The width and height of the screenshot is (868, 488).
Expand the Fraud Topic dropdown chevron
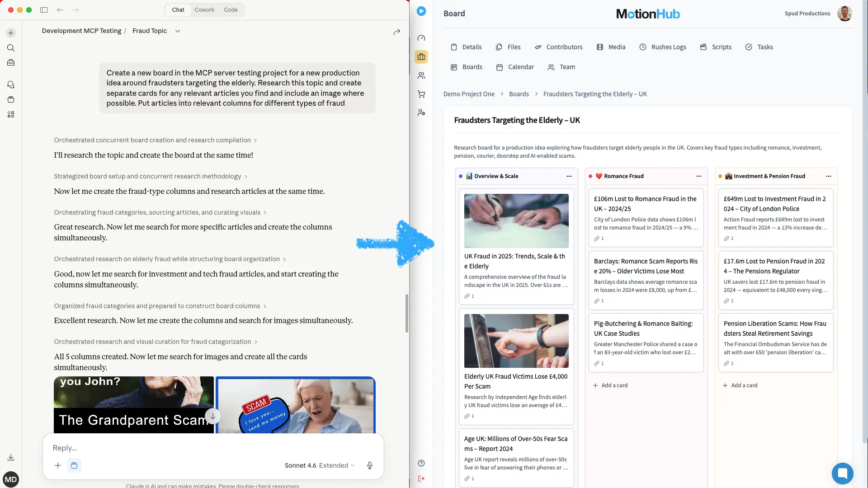point(177,31)
